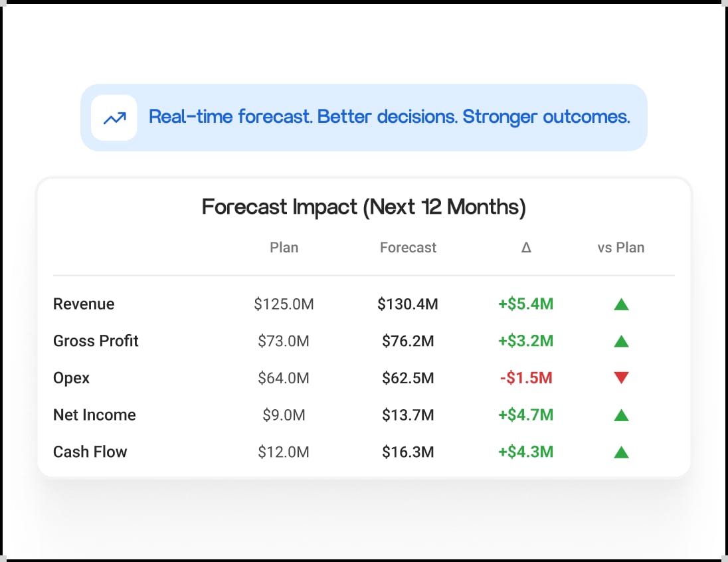Open the Real-time forecast banner text
Viewport: 728px width, 562px height.
click(389, 117)
